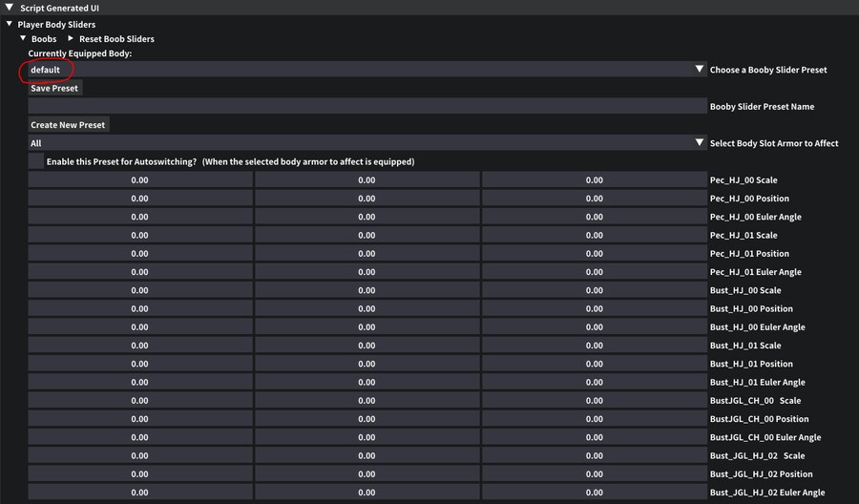859x504 pixels.
Task: Click middle value of Pec_HJ_00 Position
Action: click(367, 199)
